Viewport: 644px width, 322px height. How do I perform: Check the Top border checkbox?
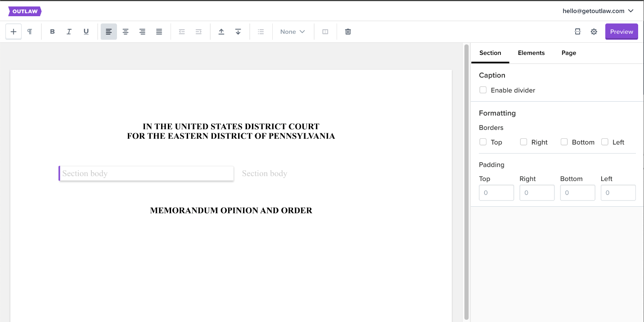point(483,142)
